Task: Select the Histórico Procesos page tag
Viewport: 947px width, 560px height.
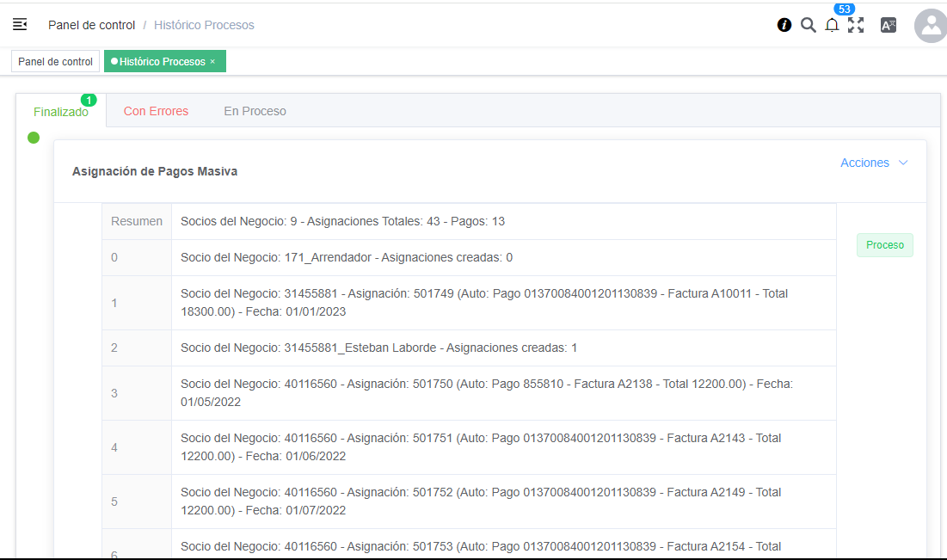Action: 162,62
